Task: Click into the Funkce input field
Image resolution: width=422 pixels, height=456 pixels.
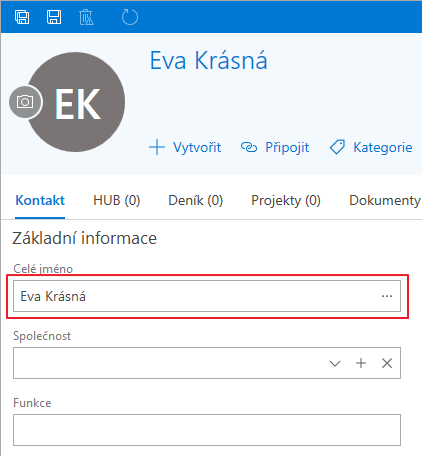Action: pyautogui.click(x=207, y=430)
